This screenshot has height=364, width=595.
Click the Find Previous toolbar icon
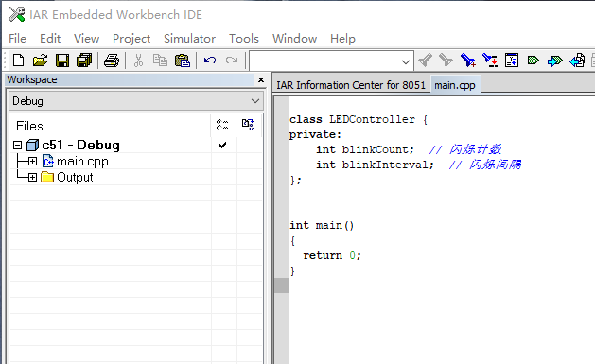pyautogui.click(x=425, y=61)
